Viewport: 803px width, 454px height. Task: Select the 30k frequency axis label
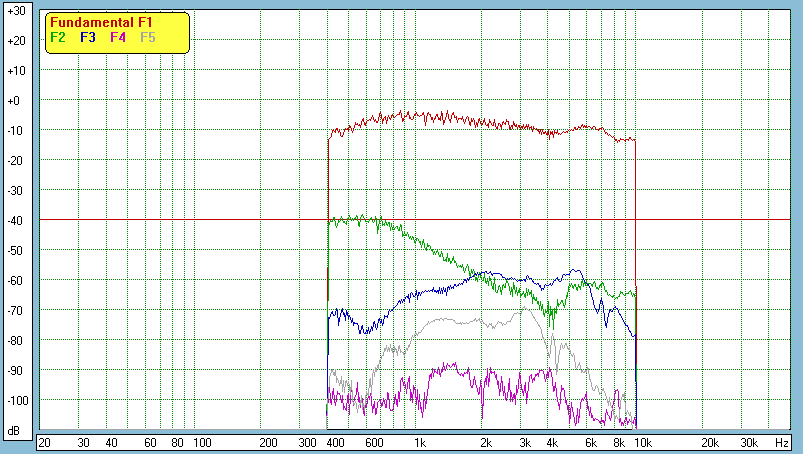point(747,442)
